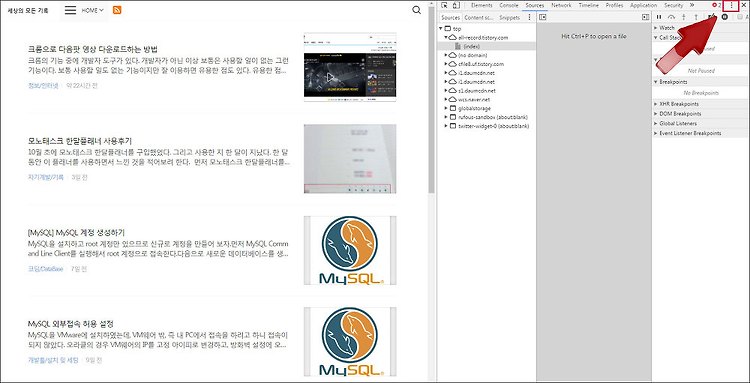Click Step into next function call

pos(684,17)
